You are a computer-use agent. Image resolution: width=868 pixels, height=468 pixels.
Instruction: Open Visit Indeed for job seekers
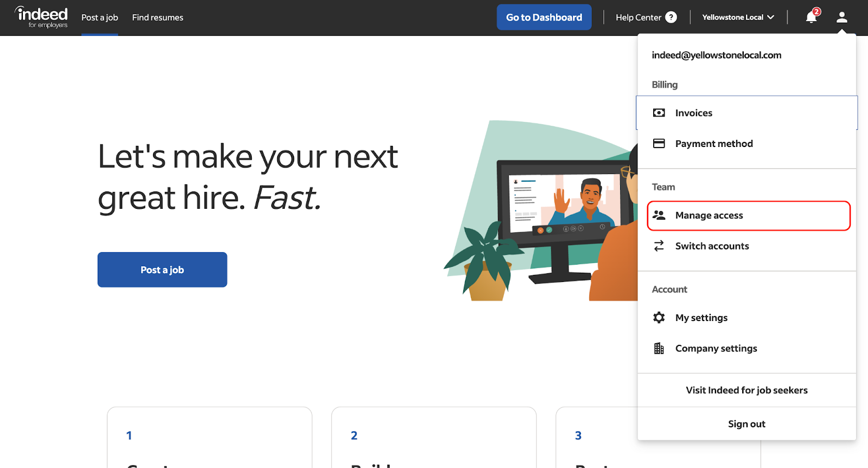click(x=746, y=390)
